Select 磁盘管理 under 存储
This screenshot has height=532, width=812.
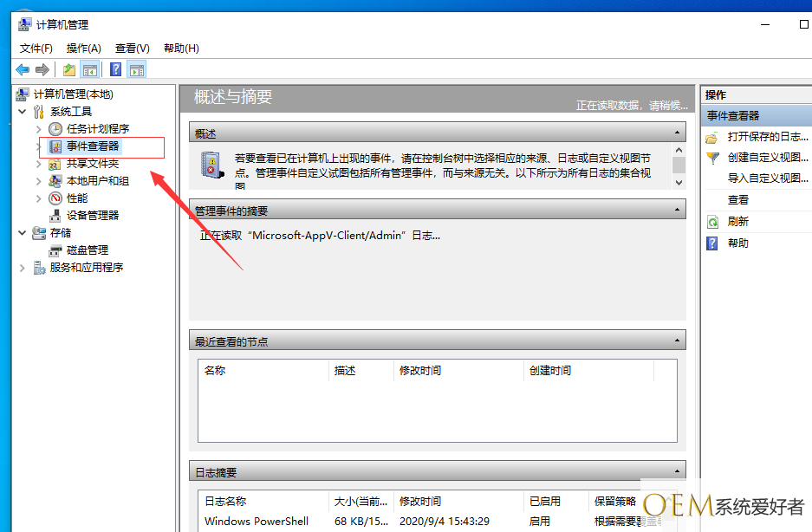[88, 250]
